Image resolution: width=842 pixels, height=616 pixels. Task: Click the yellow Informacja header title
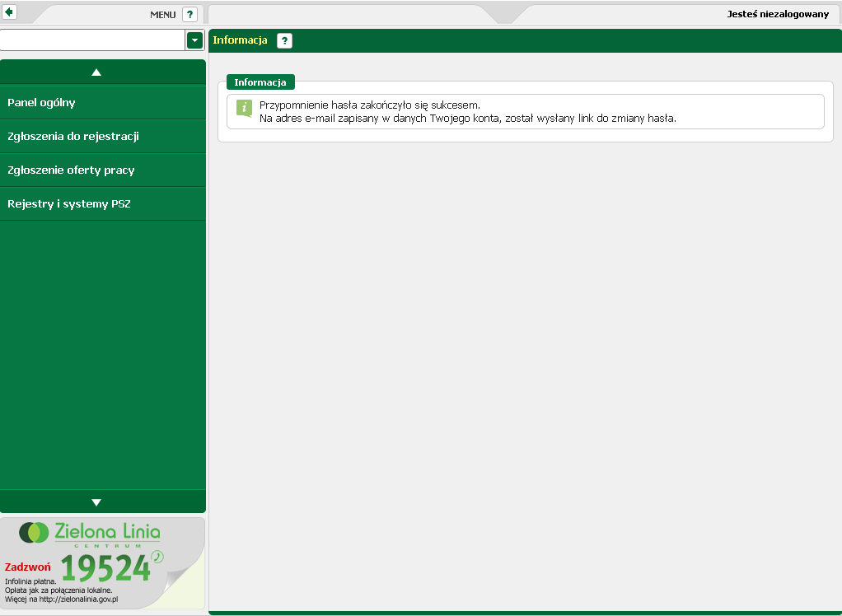coord(240,40)
